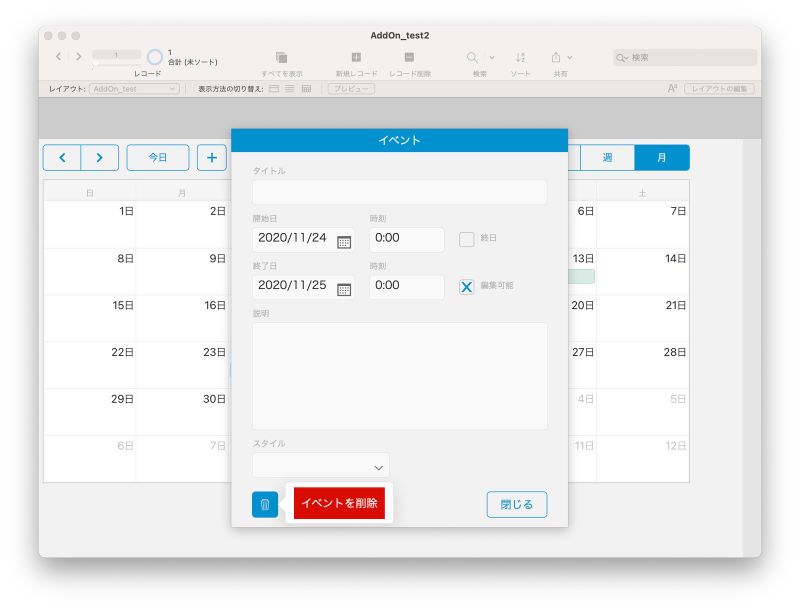The height and width of the screenshot is (609, 800).
Task: Click the 開始日 date field
Action: pos(303,239)
